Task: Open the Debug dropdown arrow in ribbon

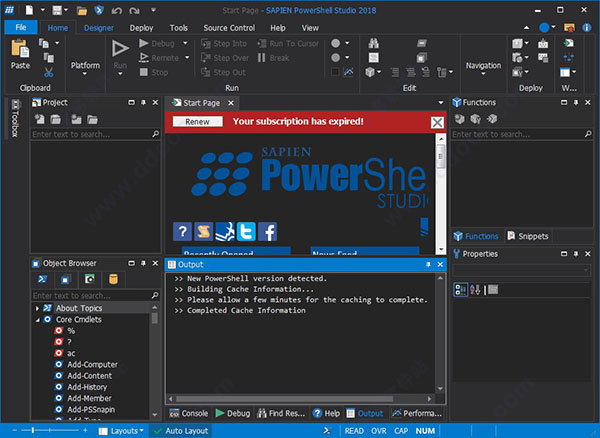Action: click(186, 43)
